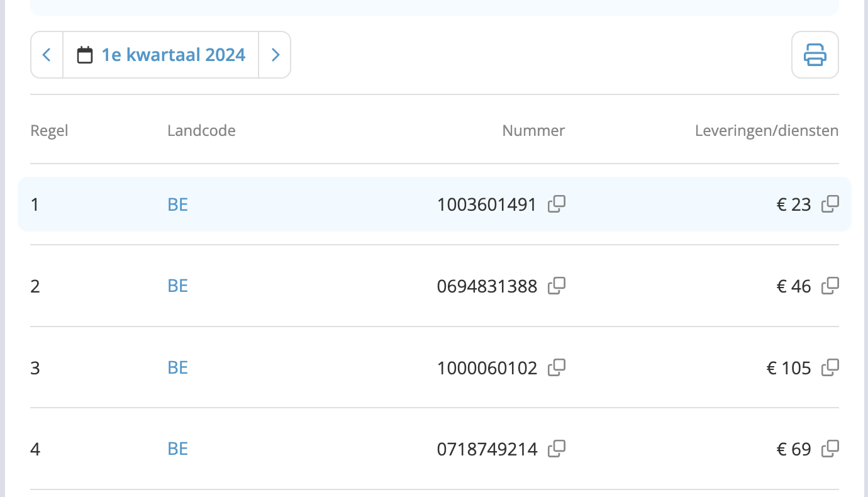The height and width of the screenshot is (497, 868).
Task: Copy the € 105 amount
Action: coord(830,367)
